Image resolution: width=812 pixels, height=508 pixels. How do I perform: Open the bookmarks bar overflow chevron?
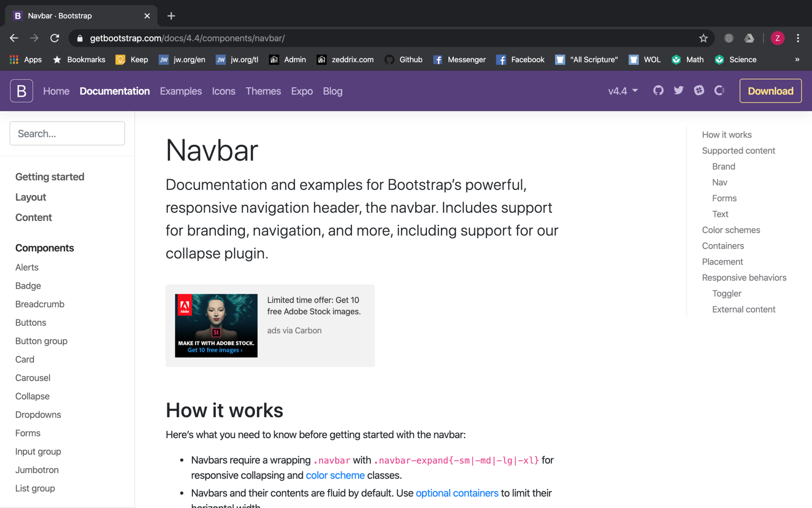point(797,60)
